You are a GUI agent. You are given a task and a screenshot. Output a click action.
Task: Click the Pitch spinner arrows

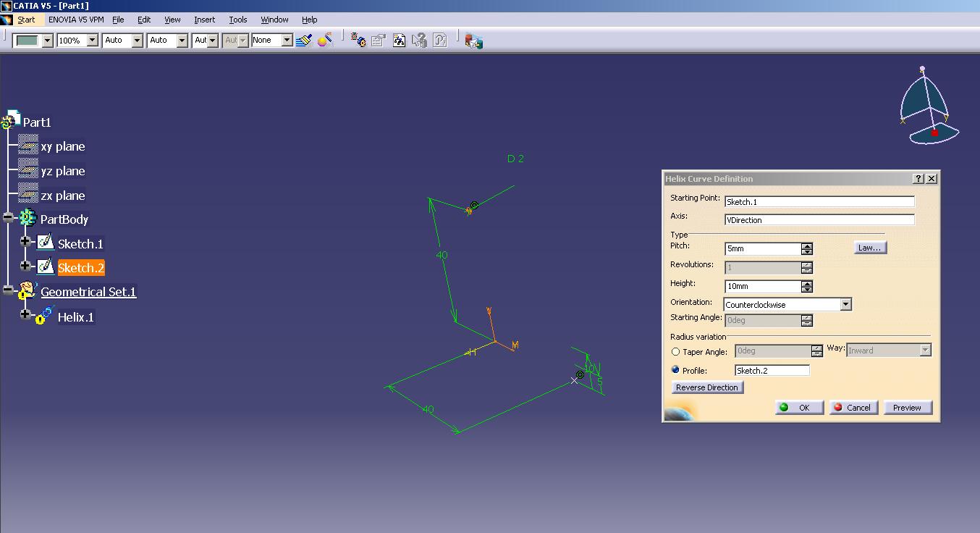807,248
